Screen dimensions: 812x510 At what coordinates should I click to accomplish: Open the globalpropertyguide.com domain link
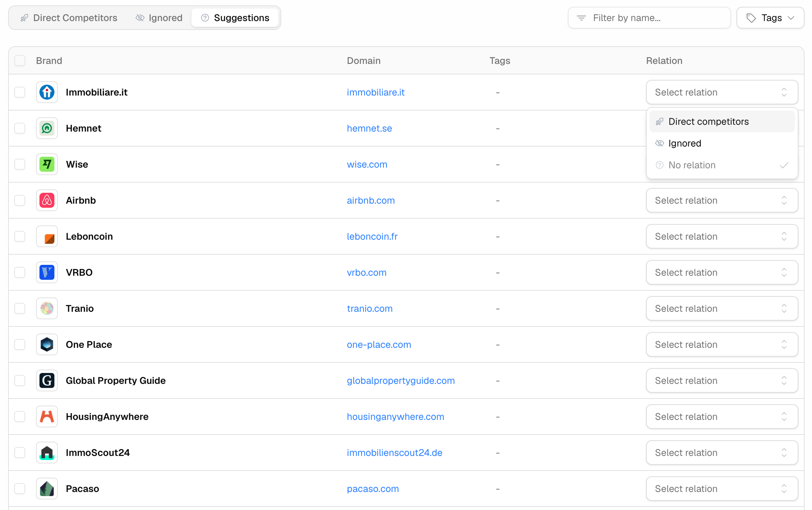(401, 380)
